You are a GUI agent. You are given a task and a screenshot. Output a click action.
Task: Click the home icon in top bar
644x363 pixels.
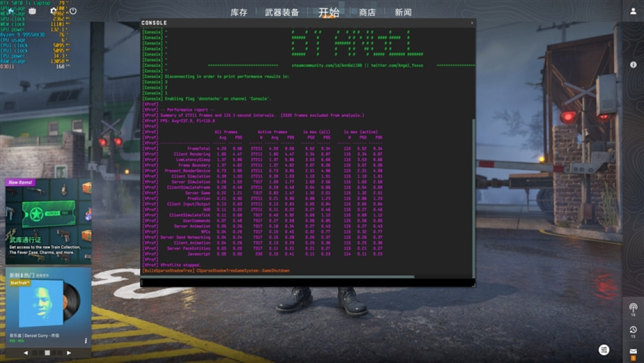(11, 11)
